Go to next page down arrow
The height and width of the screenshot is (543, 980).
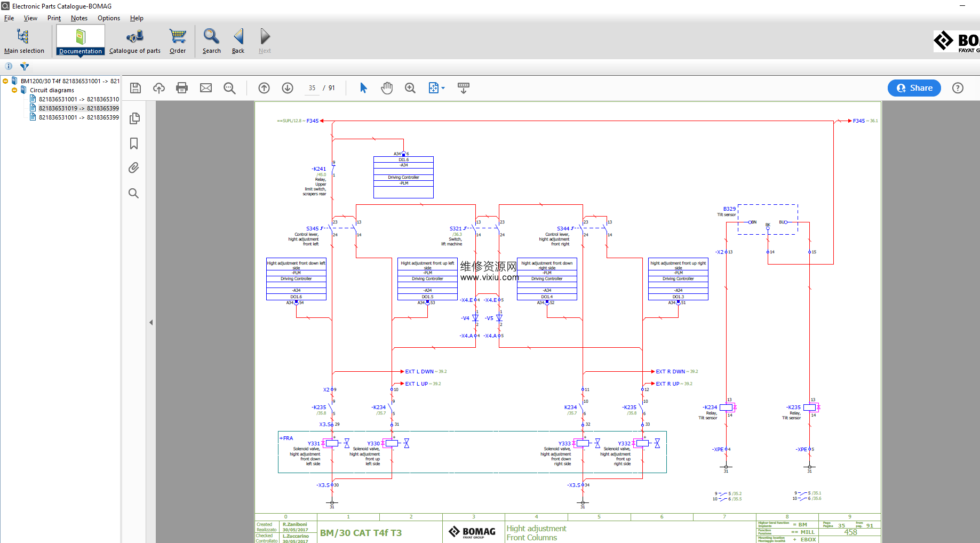(x=288, y=88)
